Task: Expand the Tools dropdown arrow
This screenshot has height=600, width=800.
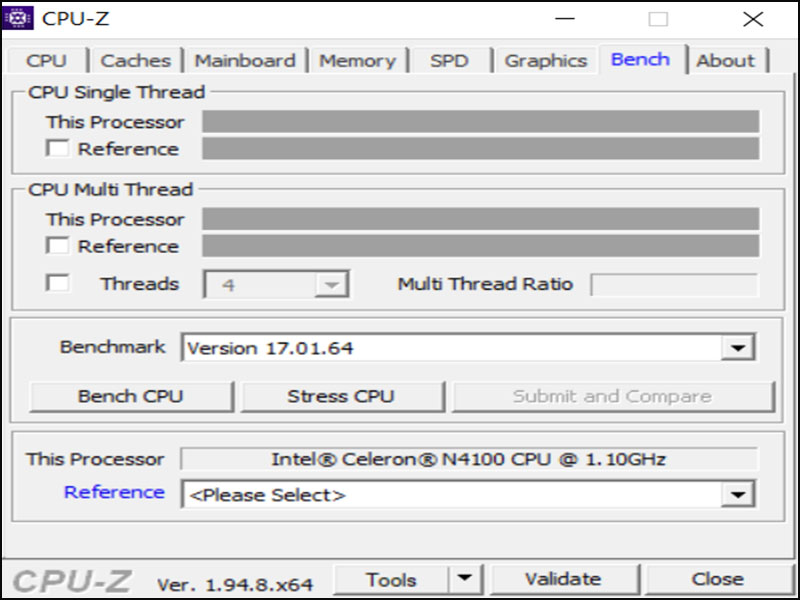Action: 465,580
